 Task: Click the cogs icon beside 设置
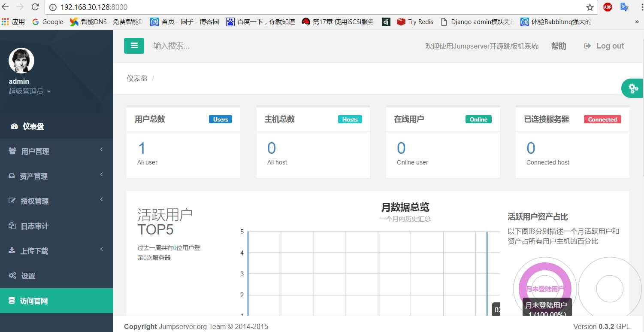coord(13,276)
